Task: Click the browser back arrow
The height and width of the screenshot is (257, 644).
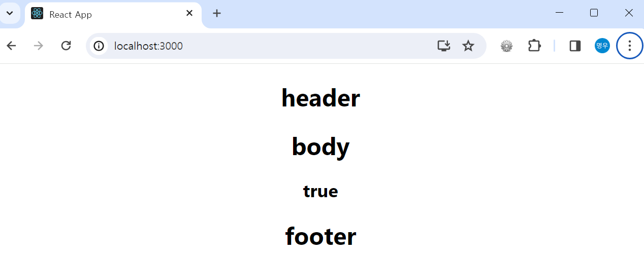Action: (11, 46)
